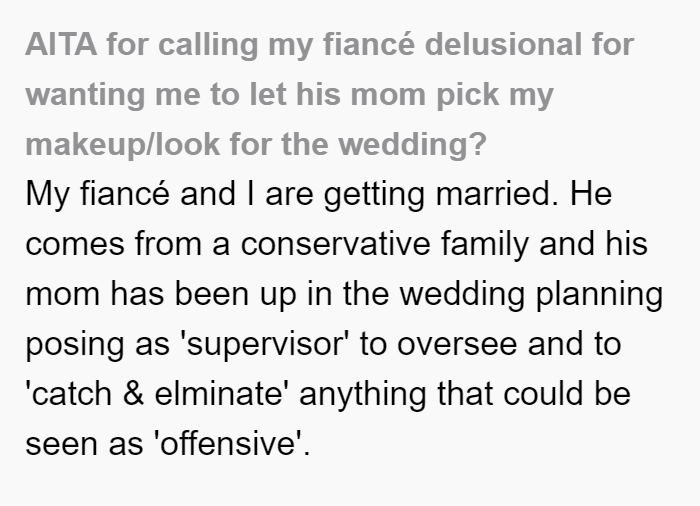Click 'his mom pick my' in the title
The height and width of the screenshot is (506, 700).
[425, 95]
